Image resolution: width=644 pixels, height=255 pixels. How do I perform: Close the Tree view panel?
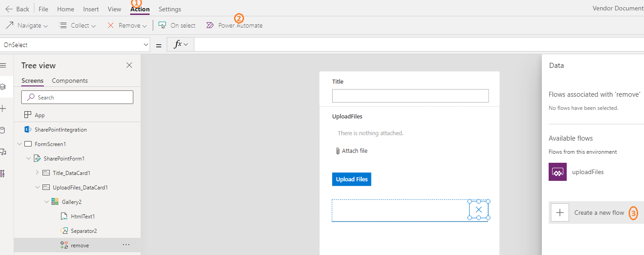[x=129, y=66]
